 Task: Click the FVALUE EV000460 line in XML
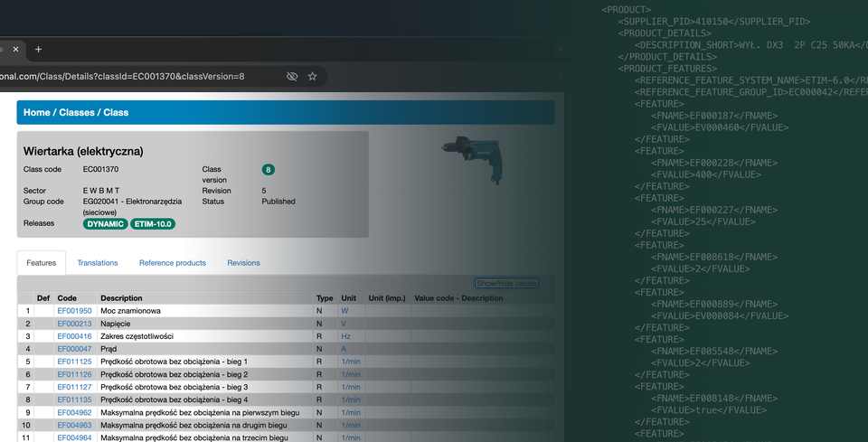pyautogui.click(x=720, y=127)
